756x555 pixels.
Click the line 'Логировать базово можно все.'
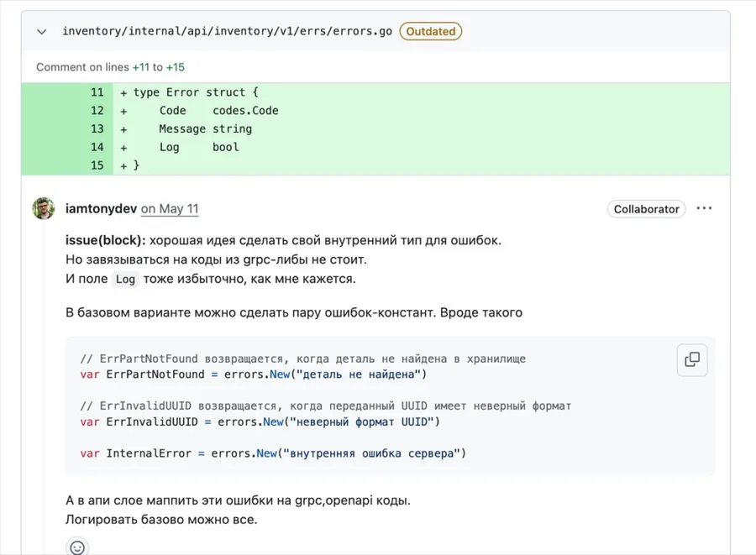click(161, 520)
